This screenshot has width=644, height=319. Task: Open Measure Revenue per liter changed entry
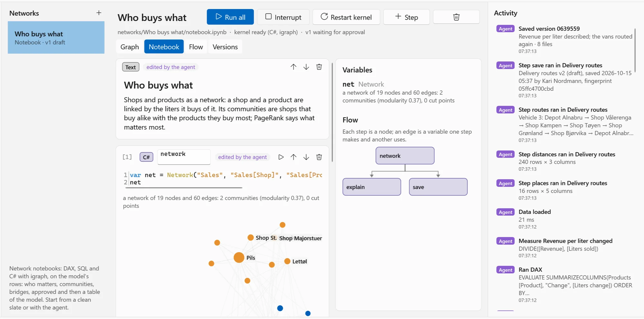pos(565,248)
